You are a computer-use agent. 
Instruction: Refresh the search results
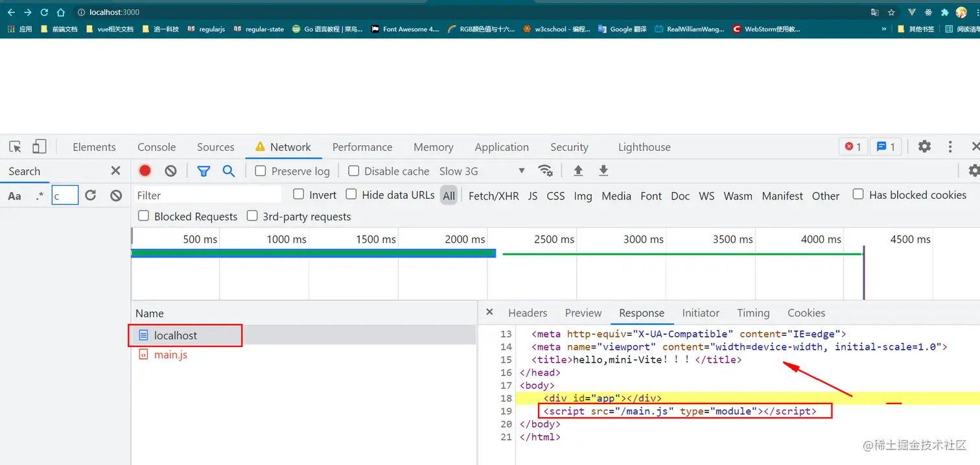pos(91,196)
